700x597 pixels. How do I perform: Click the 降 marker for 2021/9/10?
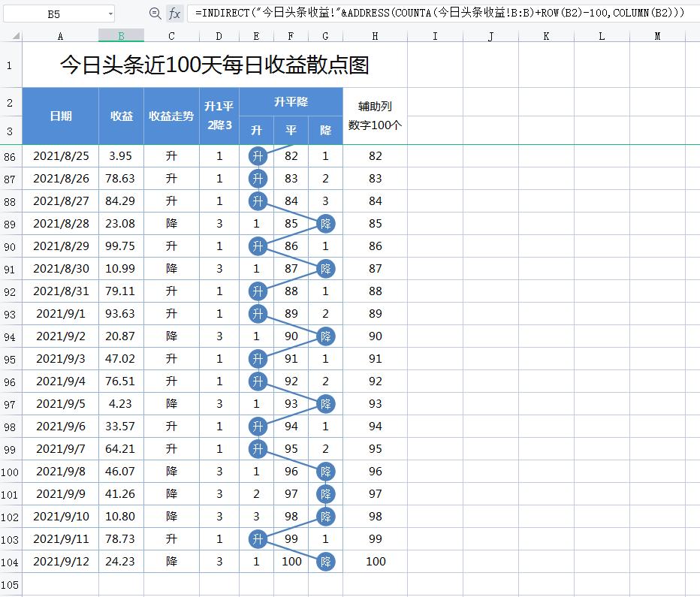point(325,516)
